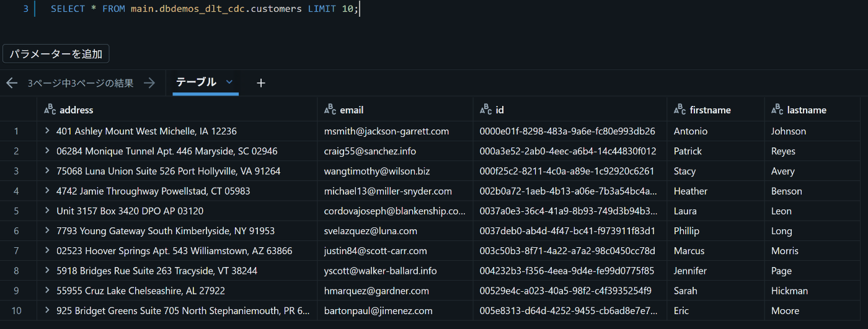Click editor line number 3
This screenshot has width=868, height=329.
point(25,9)
